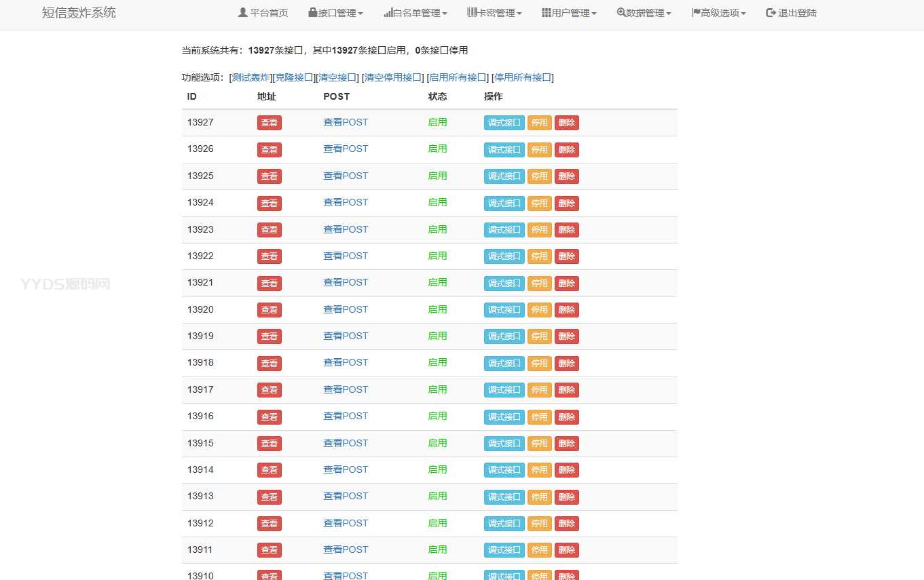Disable interface 13920 with its 停用 button
The width and height of the screenshot is (924, 580).
click(539, 310)
